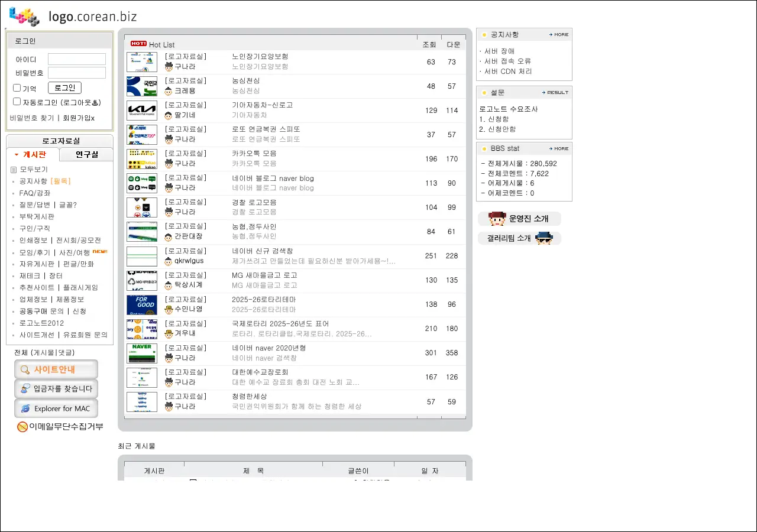Open the 설문 RESULT link
757x532 pixels.
coord(555,93)
